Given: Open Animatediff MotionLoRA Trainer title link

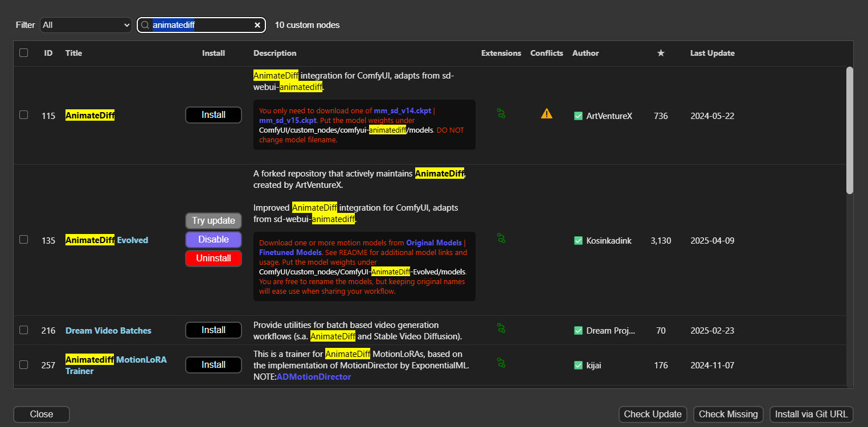Looking at the screenshot, I should click(x=116, y=365).
